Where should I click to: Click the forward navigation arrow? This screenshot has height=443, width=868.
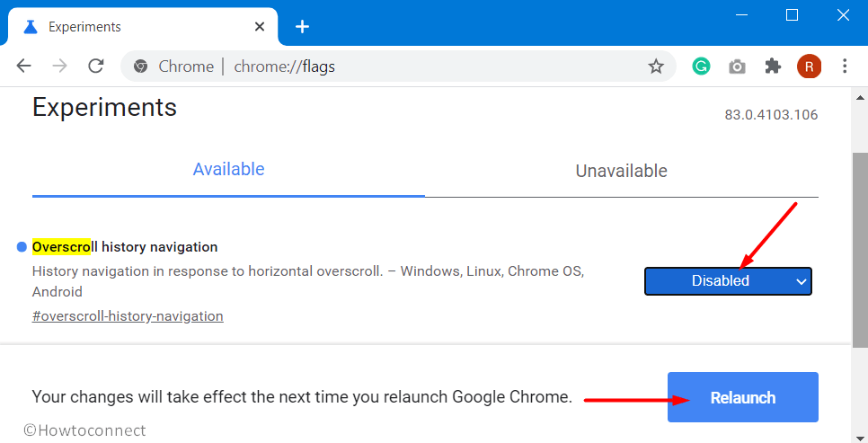pos(59,66)
